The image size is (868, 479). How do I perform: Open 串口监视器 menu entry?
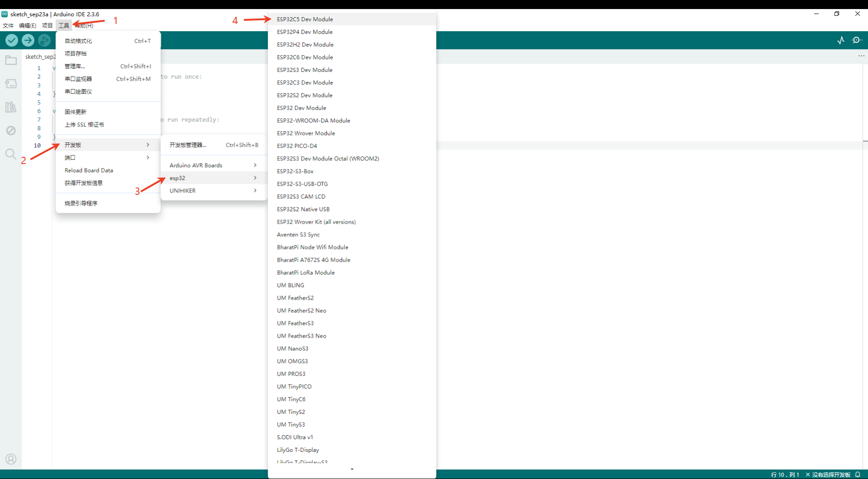108,79
